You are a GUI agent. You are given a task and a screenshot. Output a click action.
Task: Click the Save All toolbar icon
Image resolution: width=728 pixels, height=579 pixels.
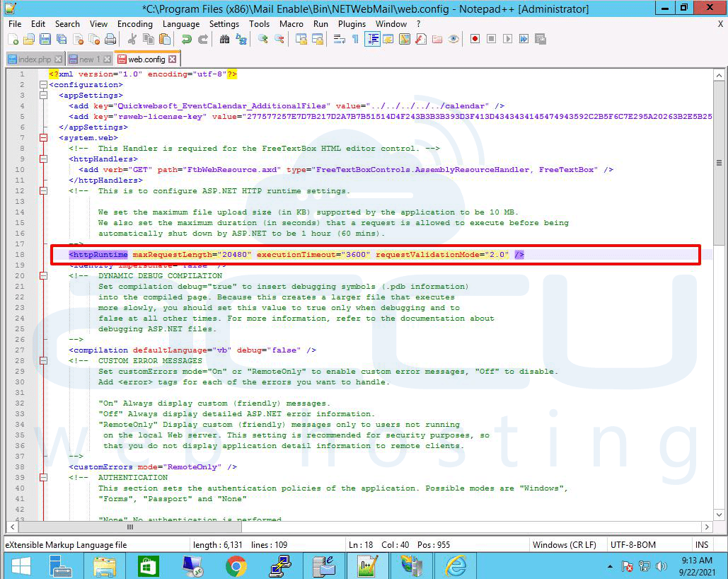(x=62, y=40)
